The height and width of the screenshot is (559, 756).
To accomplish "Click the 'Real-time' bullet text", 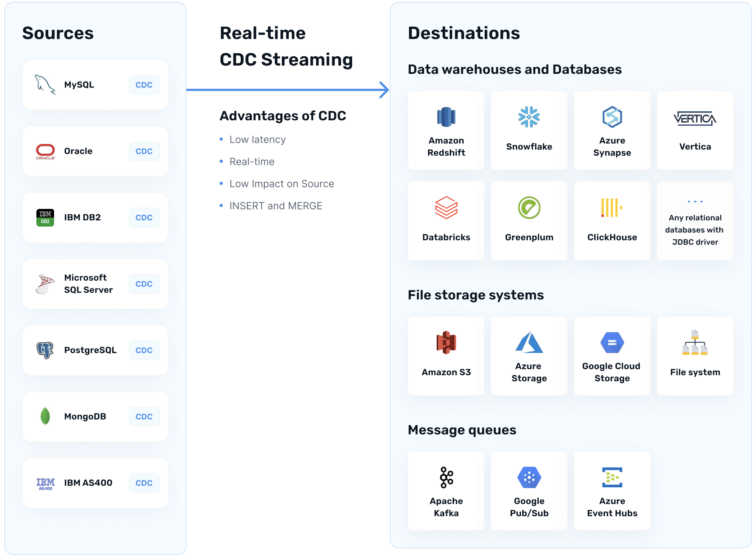I will (252, 162).
